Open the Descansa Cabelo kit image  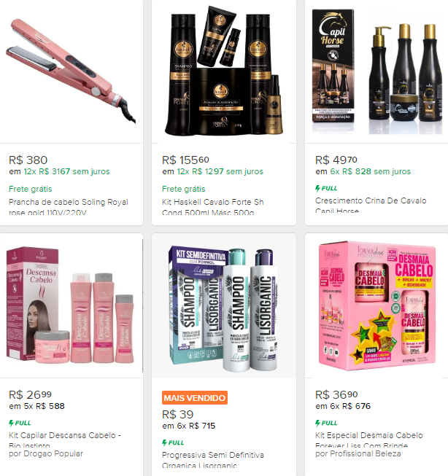tap(71, 305)
